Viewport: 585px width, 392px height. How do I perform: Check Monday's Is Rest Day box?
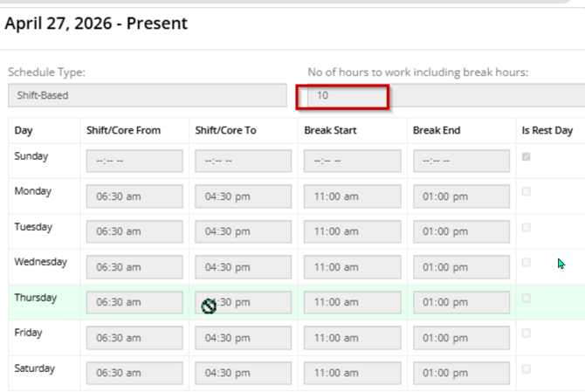[526, 192]
